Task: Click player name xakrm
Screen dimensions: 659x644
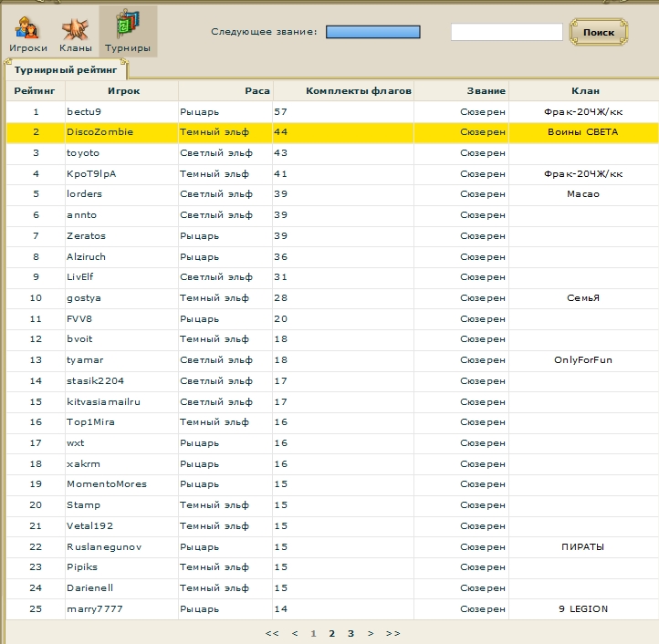Action: point(83,464)
